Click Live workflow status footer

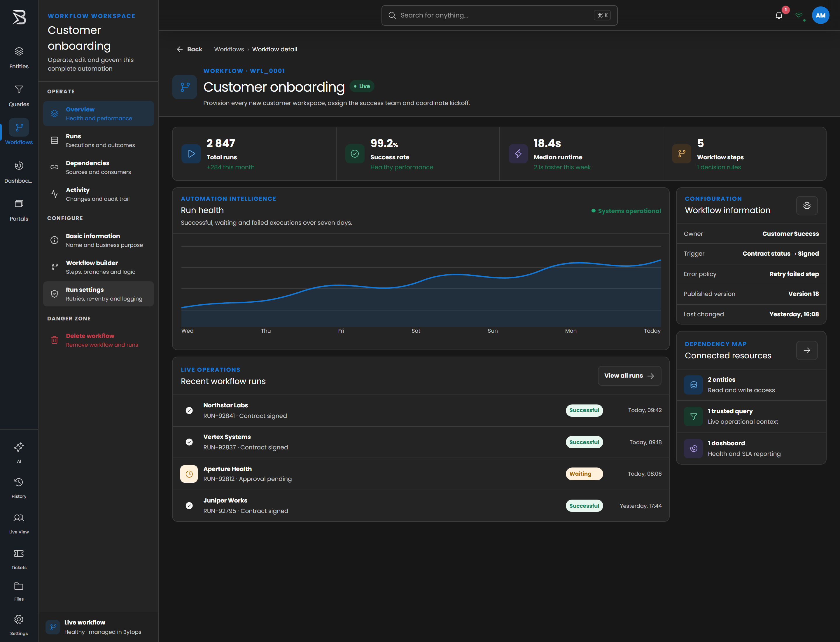click(x=99, y=627)
